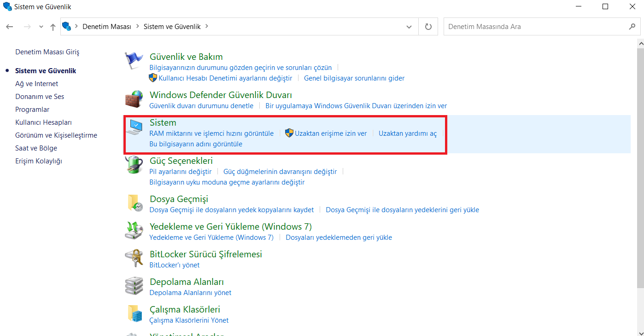Open Programlar category
The height and width of the screenshot is (336, 644).
click(32, 110)
